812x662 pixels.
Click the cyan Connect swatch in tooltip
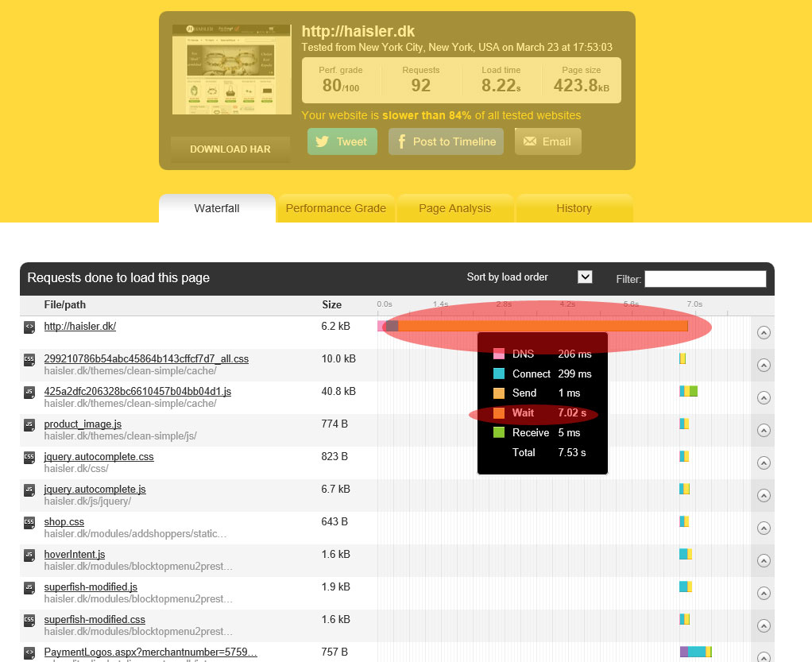499,374
